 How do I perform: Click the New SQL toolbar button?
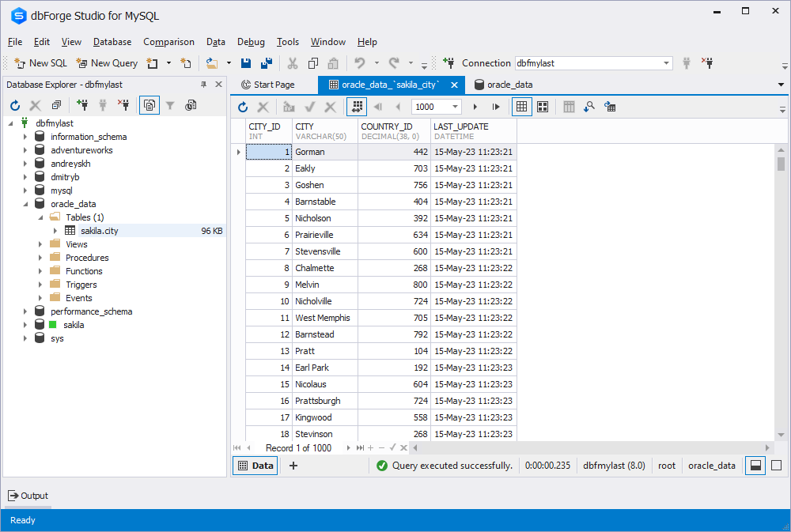[x=41, y=63]
